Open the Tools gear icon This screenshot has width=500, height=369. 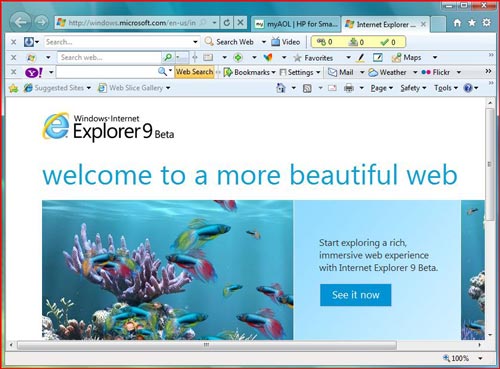coord(487,23)
